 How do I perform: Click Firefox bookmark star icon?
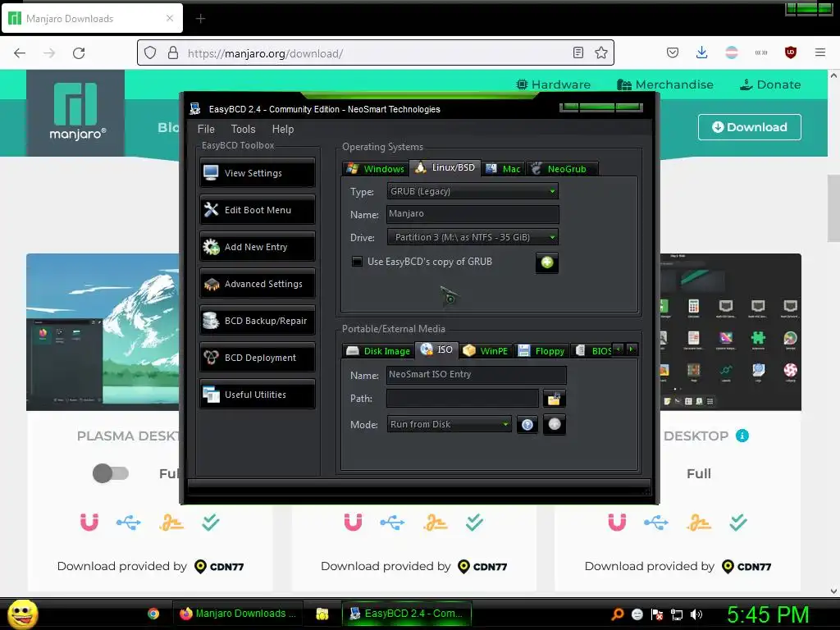[601, 52]
